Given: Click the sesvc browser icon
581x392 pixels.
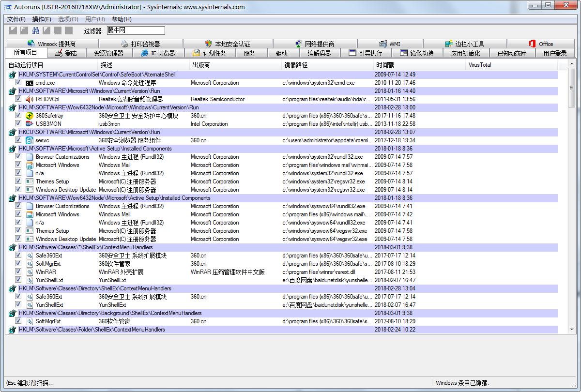Looking at the screenshot, I should 30,140.
